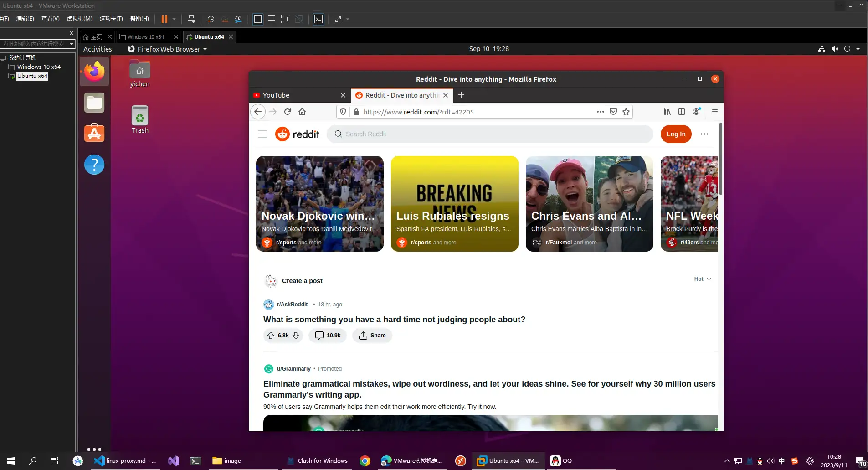Enter VMware full screen mode

pos(285,19)
